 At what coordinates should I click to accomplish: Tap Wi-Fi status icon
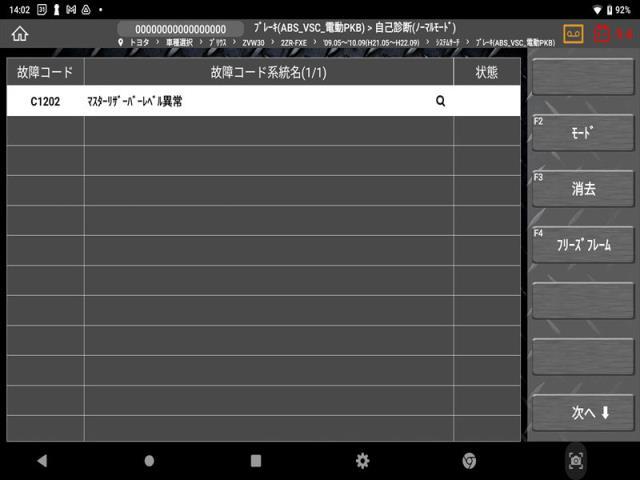coord(597,10)
